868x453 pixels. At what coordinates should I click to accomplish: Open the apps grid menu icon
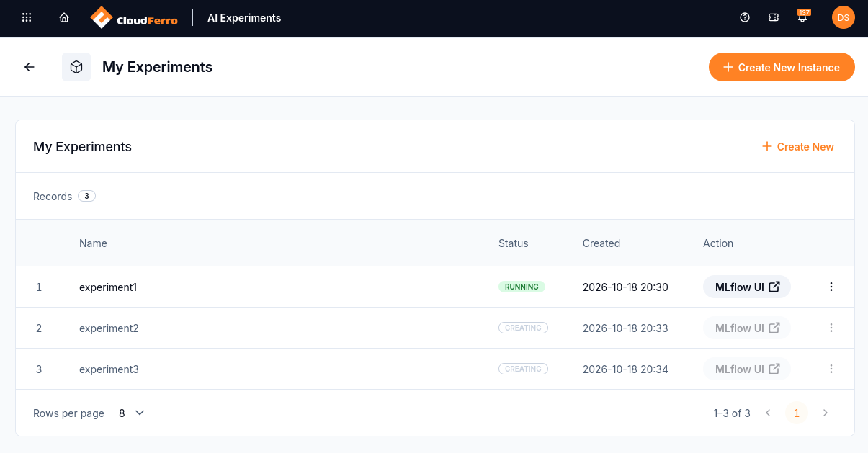point(27,18)
